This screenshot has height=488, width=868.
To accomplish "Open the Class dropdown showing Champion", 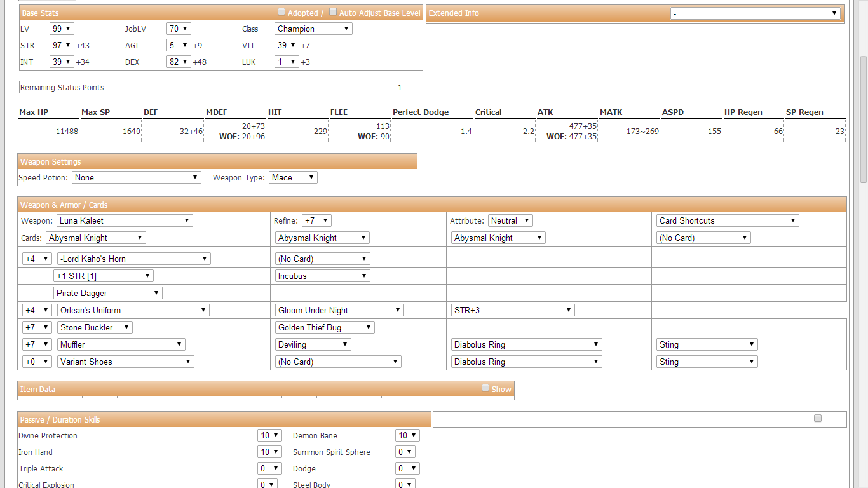I will tap(313, 28).
